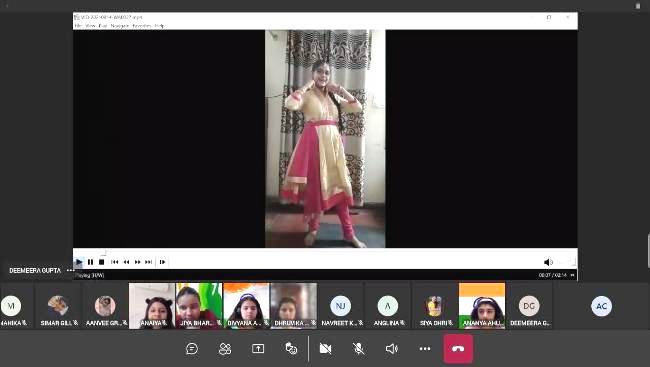The width and height of the screenshot is (650, 367).
Task: Open the Navigate menu in media player
Action: coord(120,26)
